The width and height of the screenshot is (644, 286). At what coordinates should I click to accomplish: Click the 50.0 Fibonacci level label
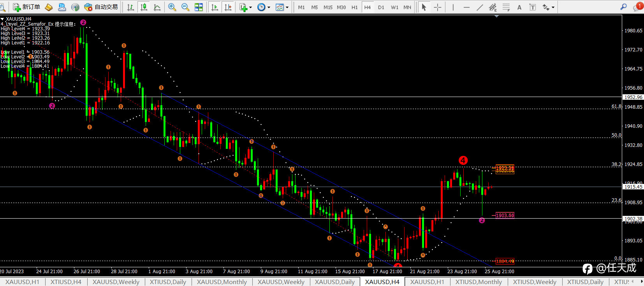tap(616, 135)
